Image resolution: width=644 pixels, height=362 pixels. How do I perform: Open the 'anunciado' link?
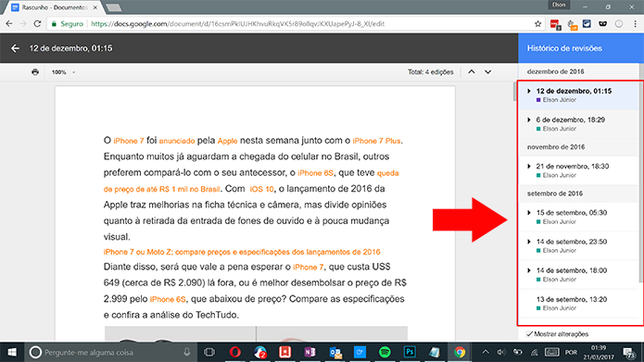pos(177,141)
